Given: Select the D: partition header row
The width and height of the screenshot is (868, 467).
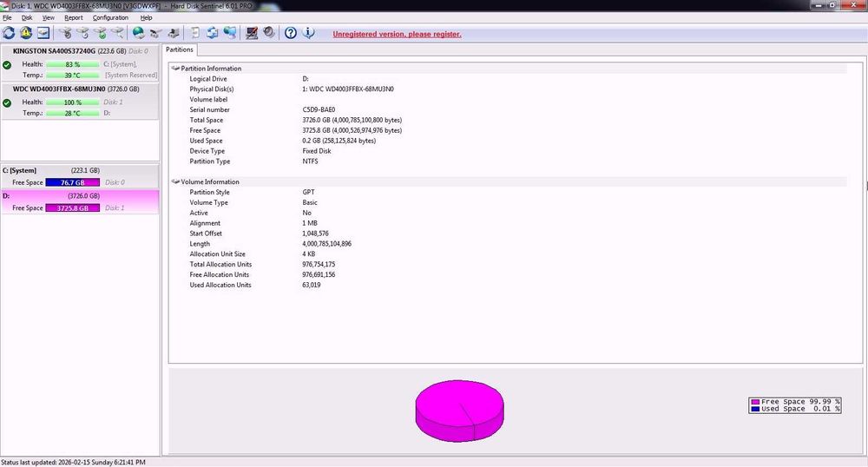Looking at the screenshot, I should (x=80, y=196).
